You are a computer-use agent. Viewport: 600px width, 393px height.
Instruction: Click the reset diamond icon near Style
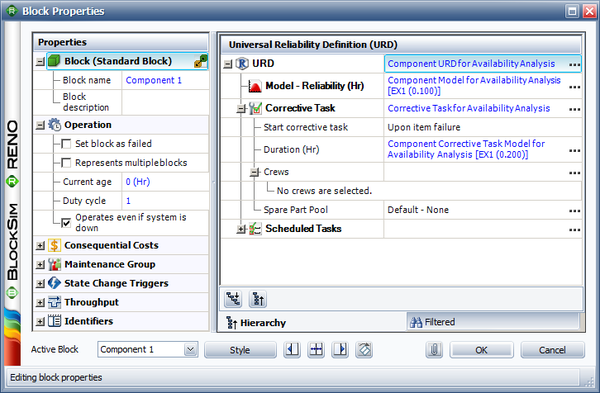point(364,349)
